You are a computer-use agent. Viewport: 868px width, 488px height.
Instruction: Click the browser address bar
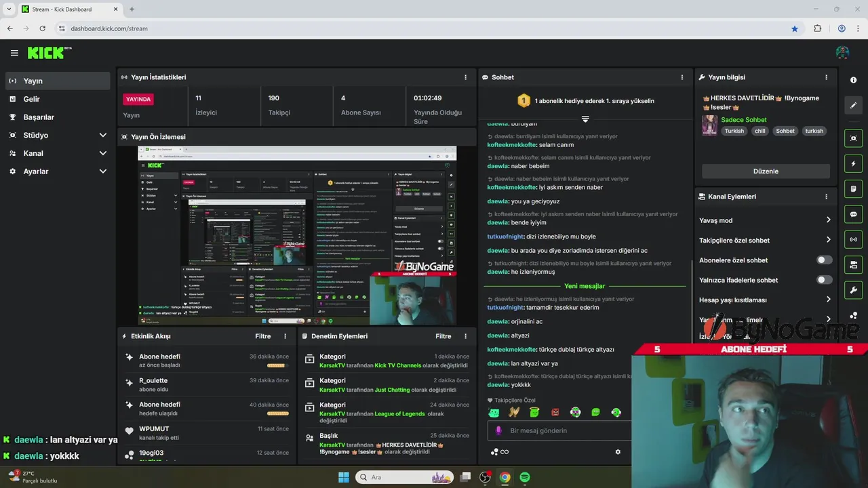coord(420,28)
